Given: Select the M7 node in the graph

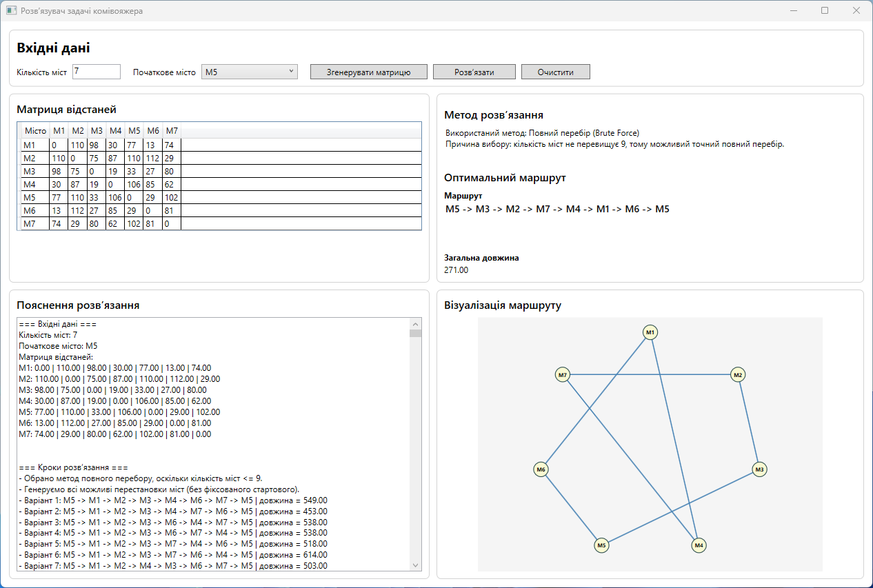Looking at the screenshot, I should pos(563,375).
